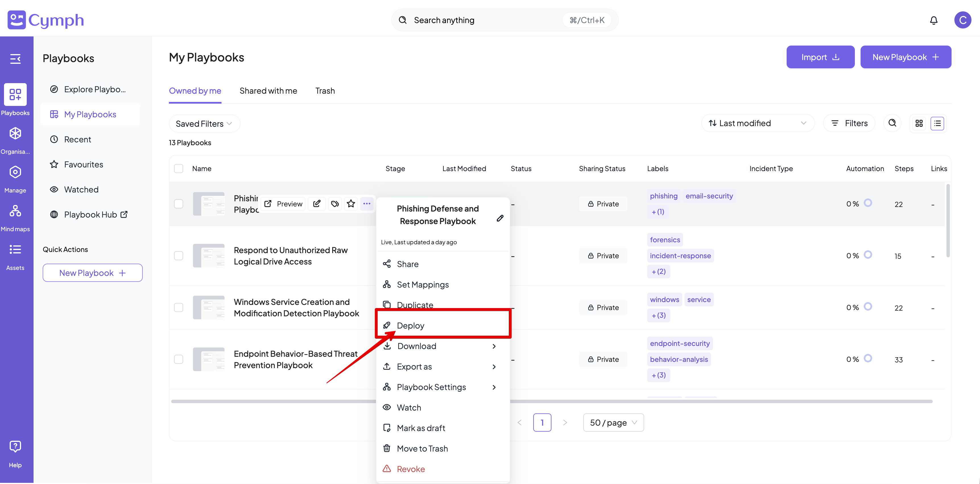
Task: Select the Endpoint Behavior-Based Threat playbook checkbox
Action: [178, 359]
